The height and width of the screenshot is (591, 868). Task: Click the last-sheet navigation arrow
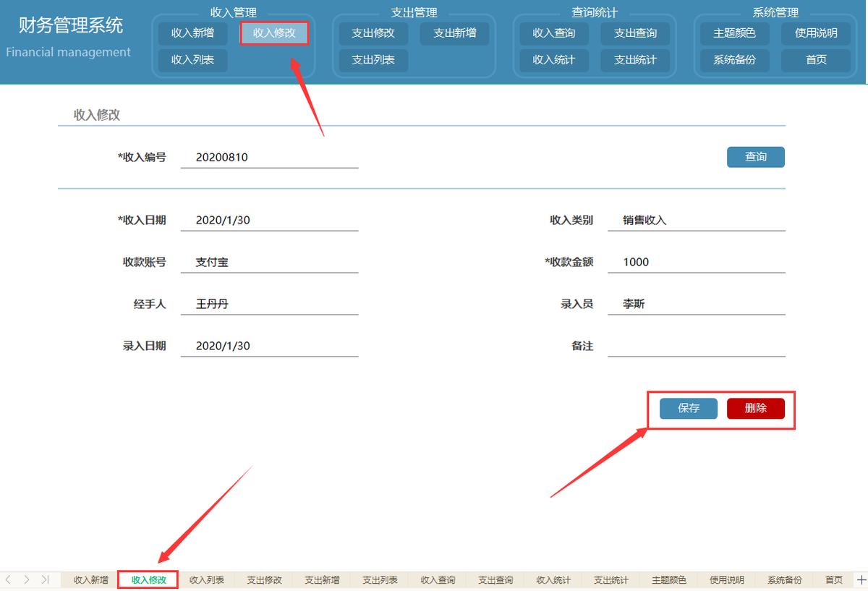click(x=45, y=579)
